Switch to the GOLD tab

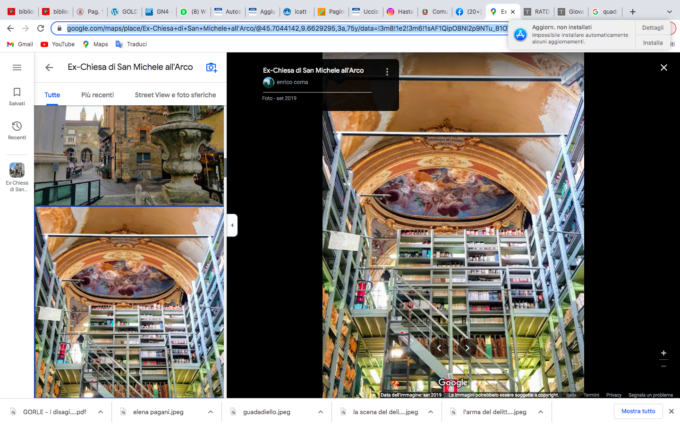124,12
